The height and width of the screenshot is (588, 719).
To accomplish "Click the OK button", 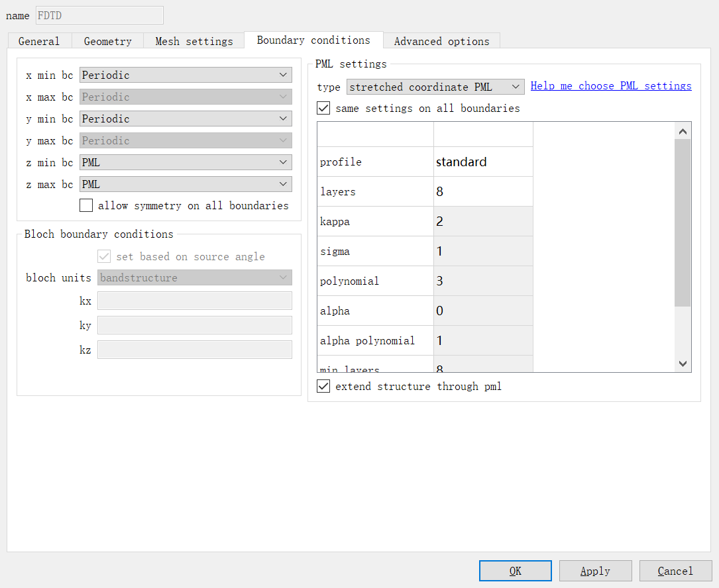I will (x=515, y=571).
